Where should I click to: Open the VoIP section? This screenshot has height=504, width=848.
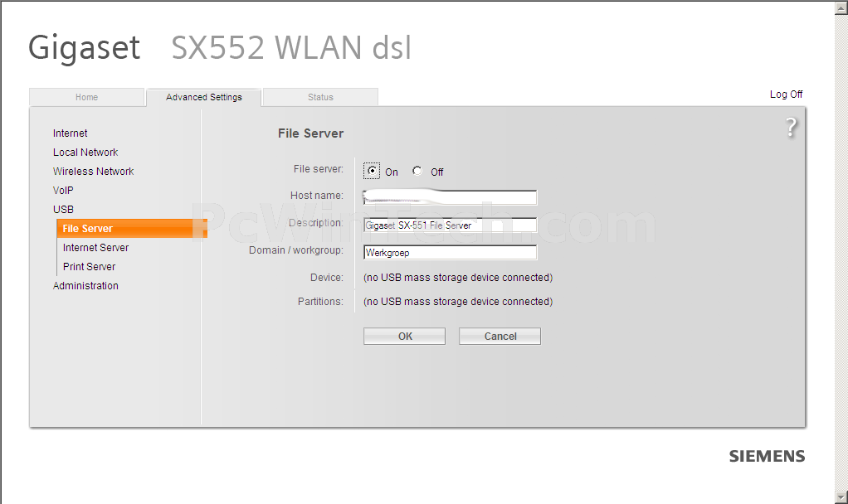(63, 190)
